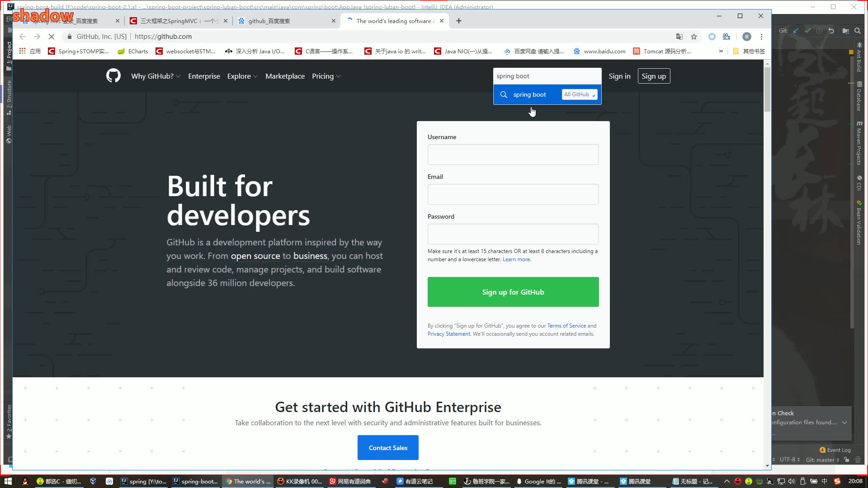This screenshot has height=488, width=868.
Task: Click the page vertical scrollbar thumb
Action: point(767,89)
